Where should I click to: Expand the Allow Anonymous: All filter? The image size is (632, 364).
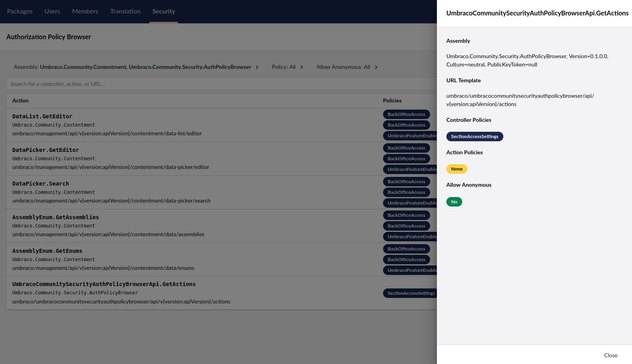coord(347,67)
